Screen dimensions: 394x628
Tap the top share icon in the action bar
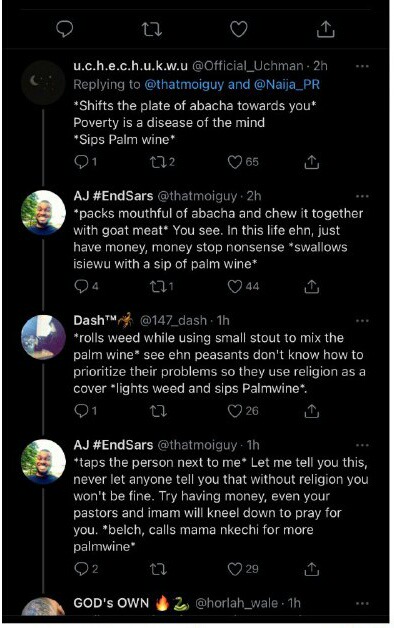click(x=326, y=29)
